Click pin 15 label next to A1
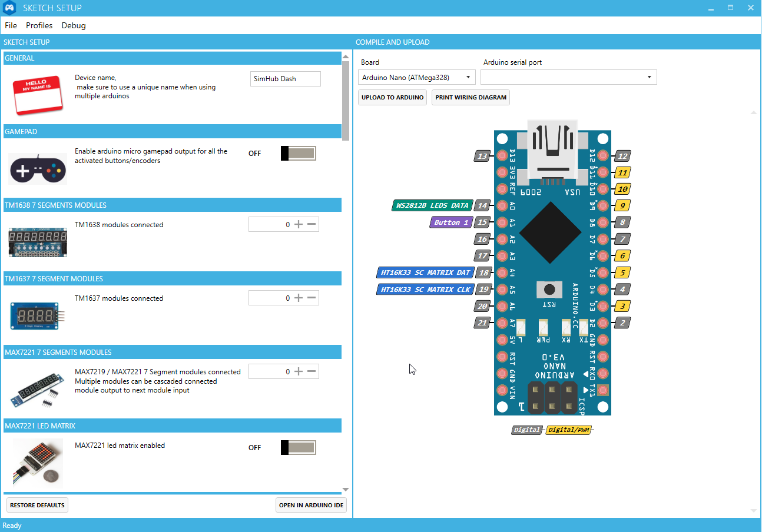This screenshot has height=532, width=762. 483,222
